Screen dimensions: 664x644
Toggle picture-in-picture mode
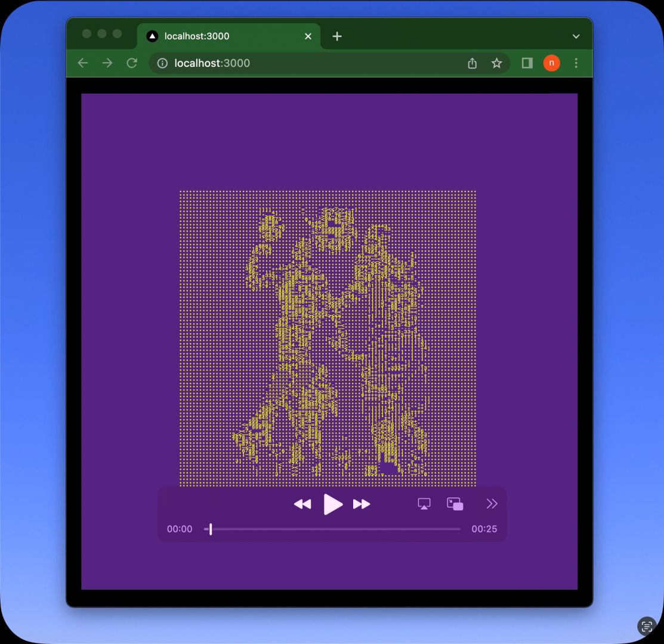pyautogui.click(x=455, y=504)
